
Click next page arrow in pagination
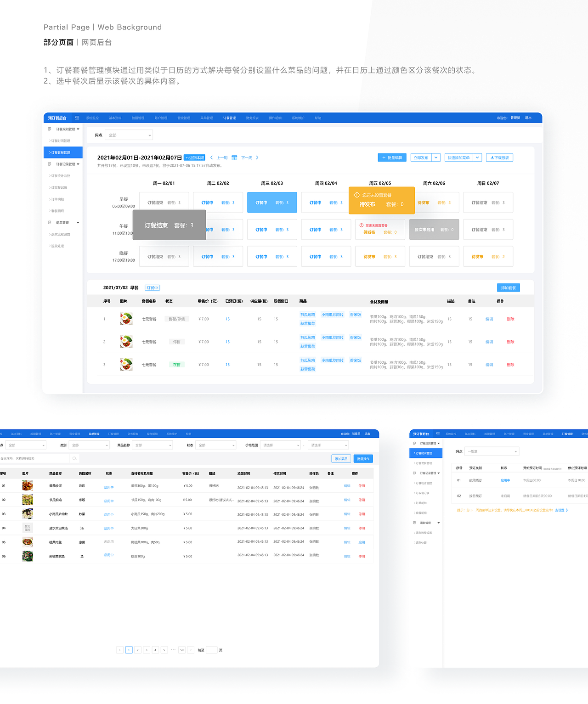pyautogui.click(x=191, y=650)
